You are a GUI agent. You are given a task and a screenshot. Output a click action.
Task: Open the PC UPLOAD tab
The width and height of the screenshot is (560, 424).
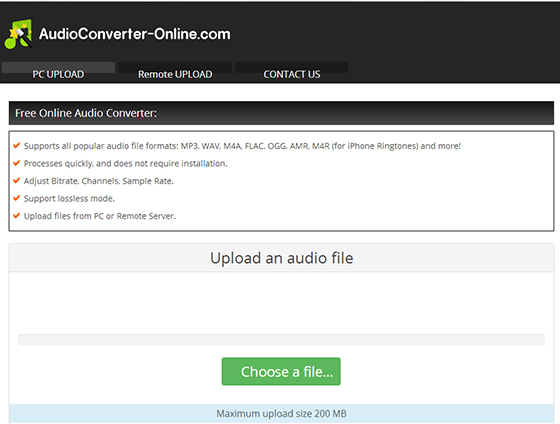click(x=58, y=74)
